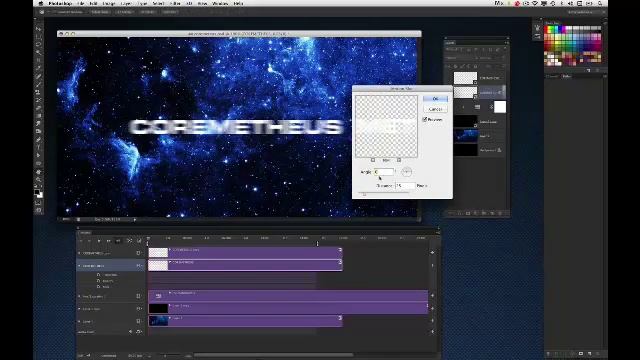640x360 pixels.
Task: Expand the COREMETHEUS copy track
Action: click(x=79, y=253)
